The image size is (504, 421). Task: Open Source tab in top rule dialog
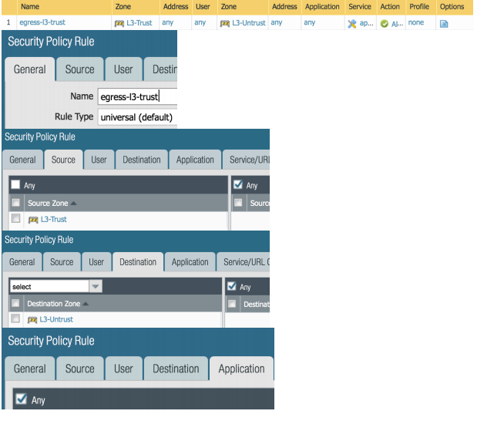pos(79,69)
